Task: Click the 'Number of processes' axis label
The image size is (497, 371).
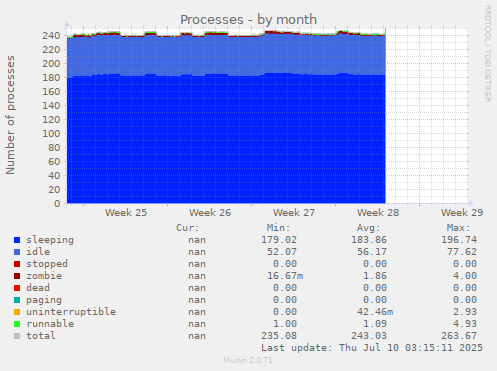Action: pos(11,115)
